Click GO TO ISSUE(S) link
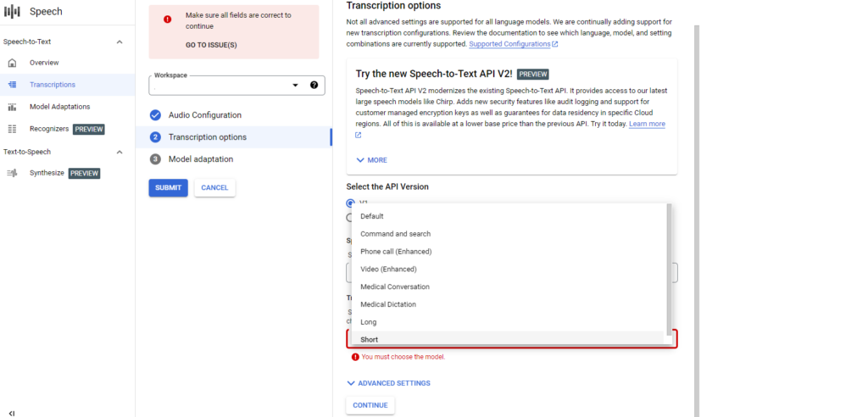Screen dimensions: 868x417 click(x=211, y=46)
